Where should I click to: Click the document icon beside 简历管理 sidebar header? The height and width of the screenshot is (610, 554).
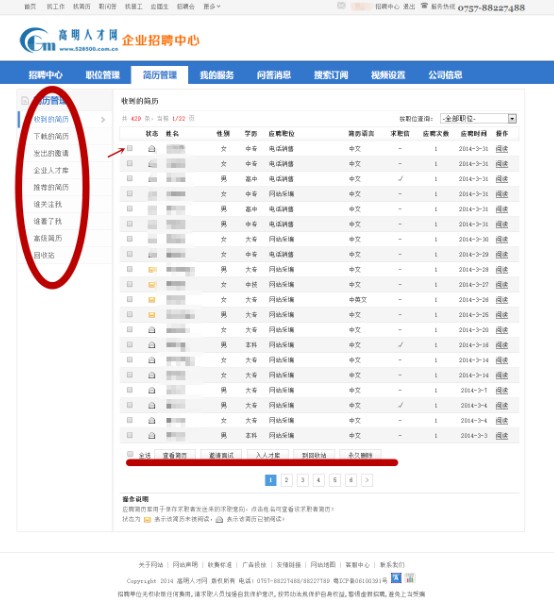25,101
